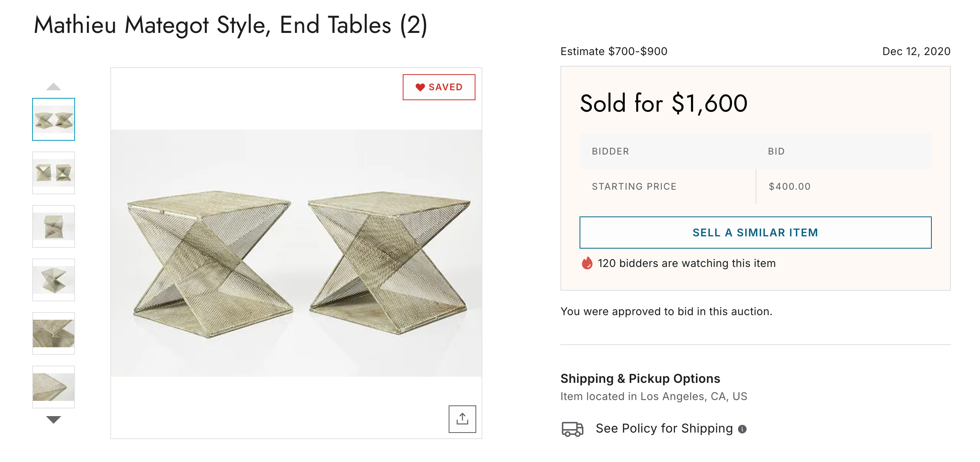Click the flame icon beside watching bidders

coord(587,263)
